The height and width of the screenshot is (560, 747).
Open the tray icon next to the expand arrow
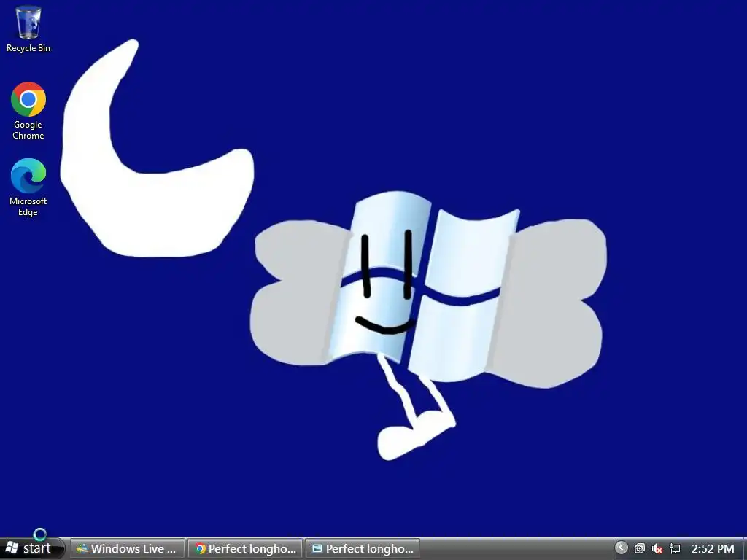point(639,548)
